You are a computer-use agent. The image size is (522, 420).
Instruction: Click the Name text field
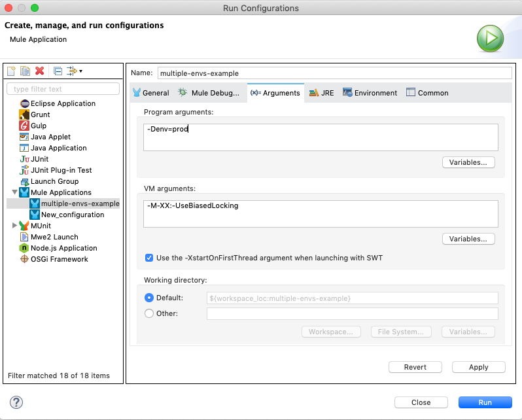334,73
